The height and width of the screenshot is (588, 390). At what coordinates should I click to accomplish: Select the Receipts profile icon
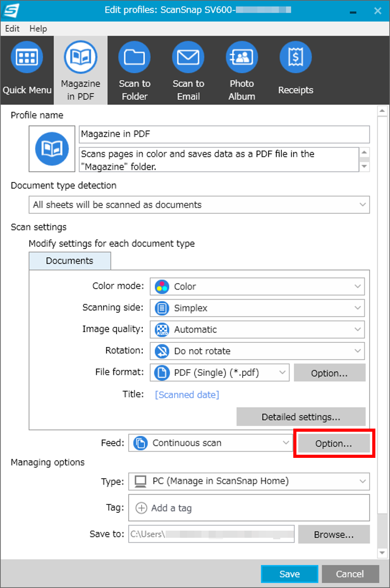295,57
